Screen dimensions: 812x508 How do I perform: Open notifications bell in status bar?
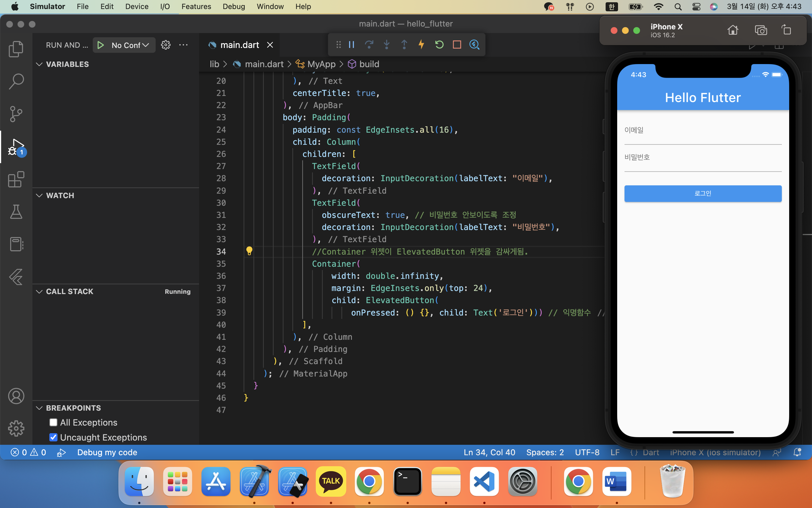coord(797,452)
